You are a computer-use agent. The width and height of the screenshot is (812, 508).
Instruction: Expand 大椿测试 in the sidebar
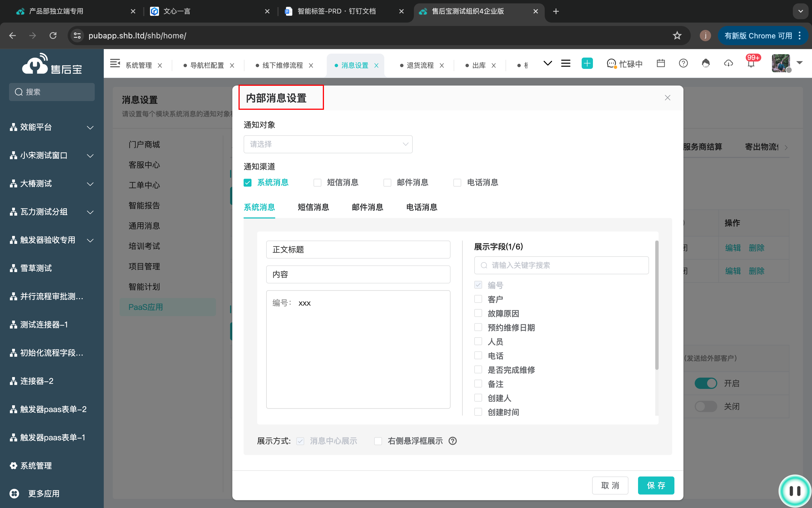click(90, 184)
